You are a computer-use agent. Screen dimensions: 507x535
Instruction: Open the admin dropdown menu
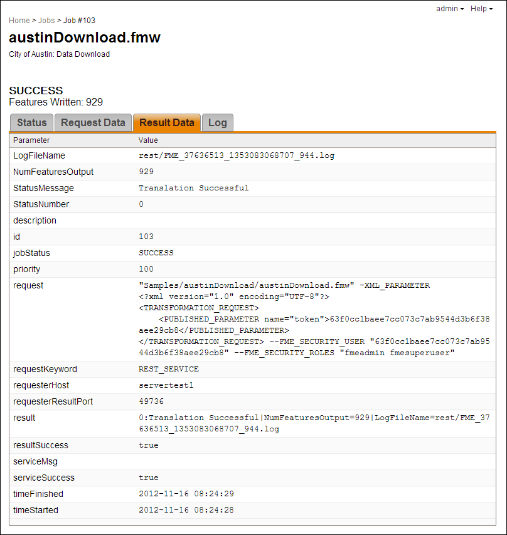click(x=450, y=9)
